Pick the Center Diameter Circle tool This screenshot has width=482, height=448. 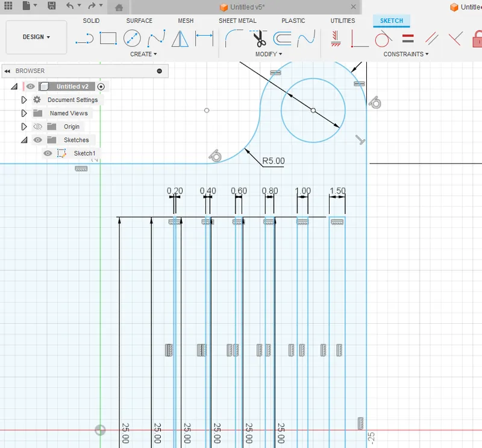132,39
